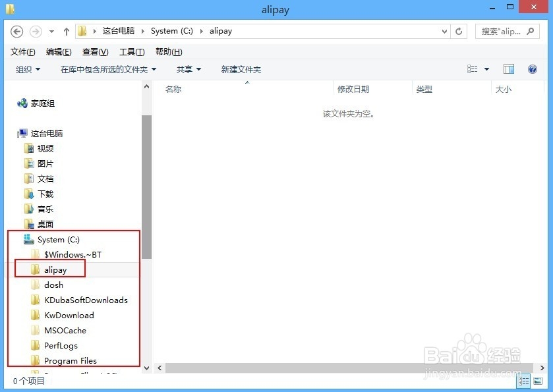Screen dimensions: 553x392
Task: Open the 共享 dropdown
Action: point(189,69)
